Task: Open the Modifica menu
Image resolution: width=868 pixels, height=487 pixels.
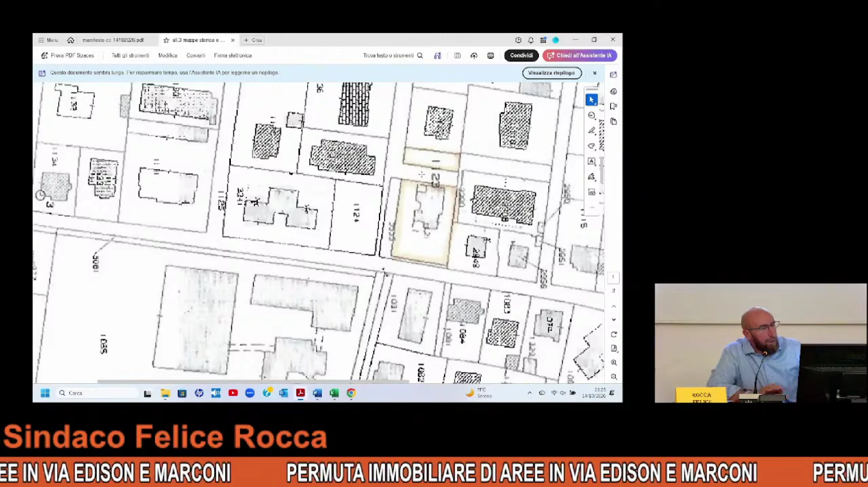Action: (x=168, y=56)
